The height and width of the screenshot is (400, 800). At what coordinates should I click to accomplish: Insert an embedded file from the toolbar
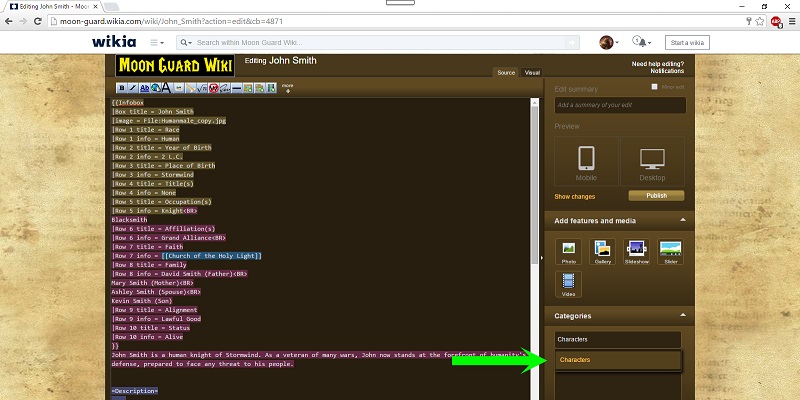179,88
